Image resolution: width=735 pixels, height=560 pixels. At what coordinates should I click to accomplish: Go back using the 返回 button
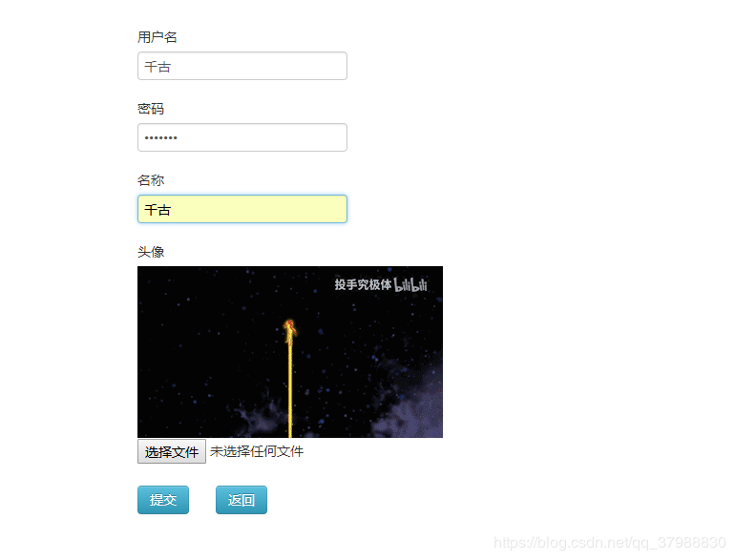pyautogui.click(x=241, y=500)
